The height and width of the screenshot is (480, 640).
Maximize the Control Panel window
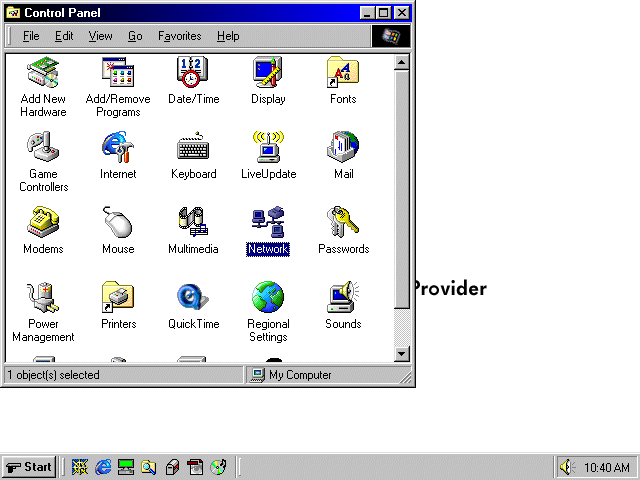point(383,13)
